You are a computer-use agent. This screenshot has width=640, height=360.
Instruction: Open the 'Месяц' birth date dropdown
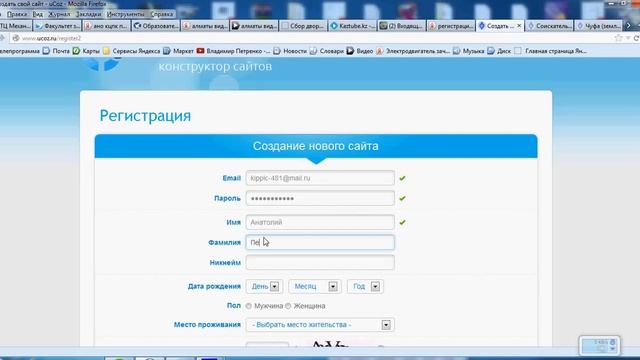315,287
